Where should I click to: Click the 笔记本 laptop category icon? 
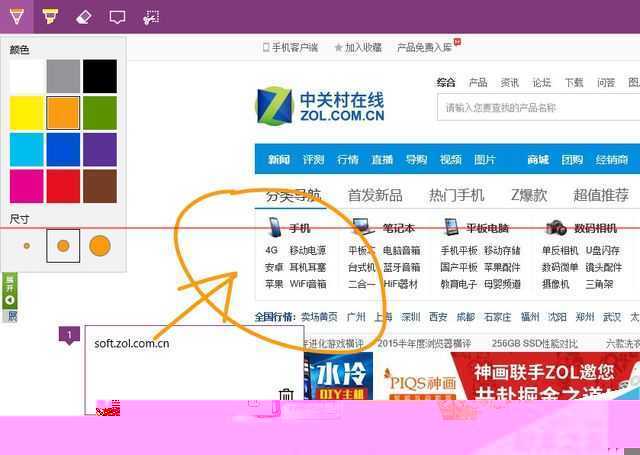point(363,227)
